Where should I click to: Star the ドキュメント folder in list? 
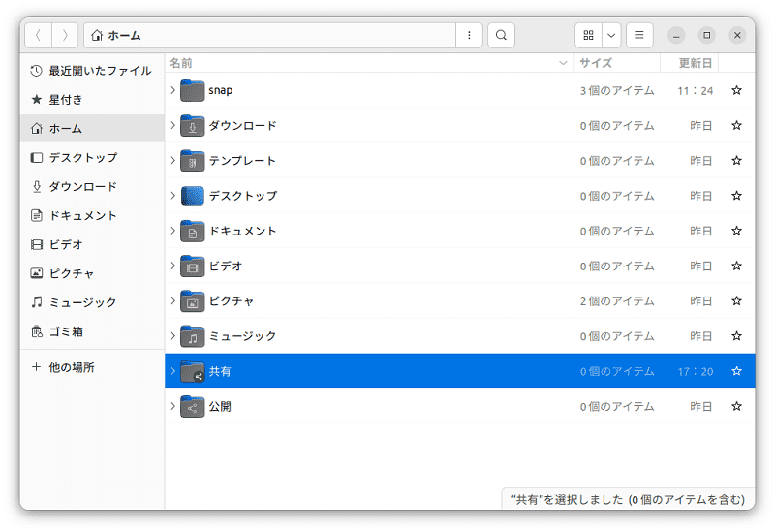(736, 231)
